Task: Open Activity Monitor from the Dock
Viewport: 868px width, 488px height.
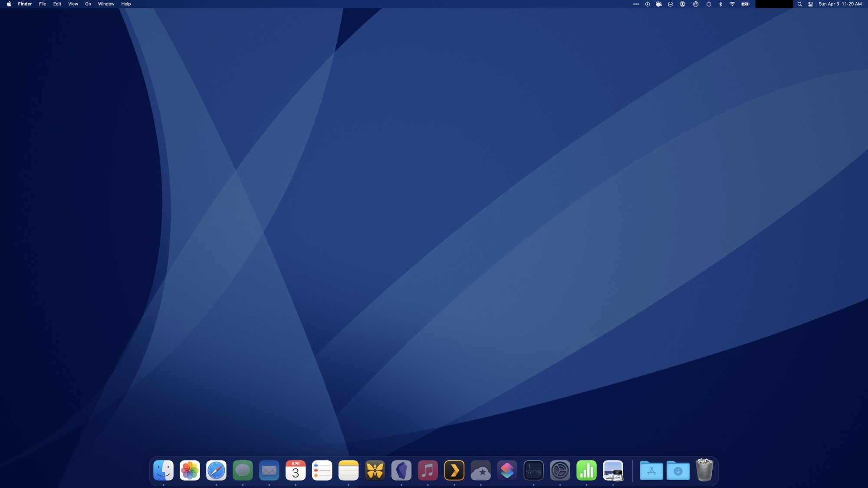Action: (533, 470)
